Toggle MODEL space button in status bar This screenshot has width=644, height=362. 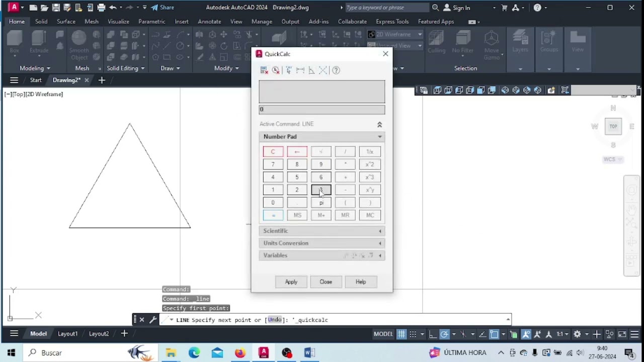[383, 334]
